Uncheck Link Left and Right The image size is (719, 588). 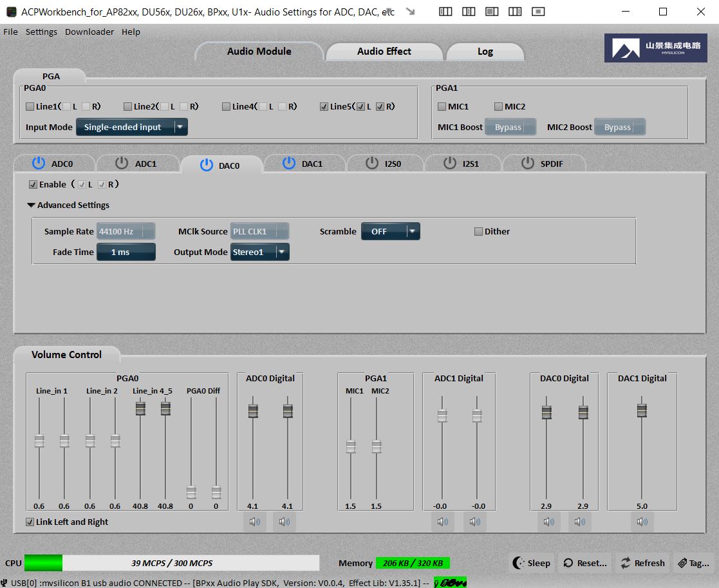[x=30, y=522]
